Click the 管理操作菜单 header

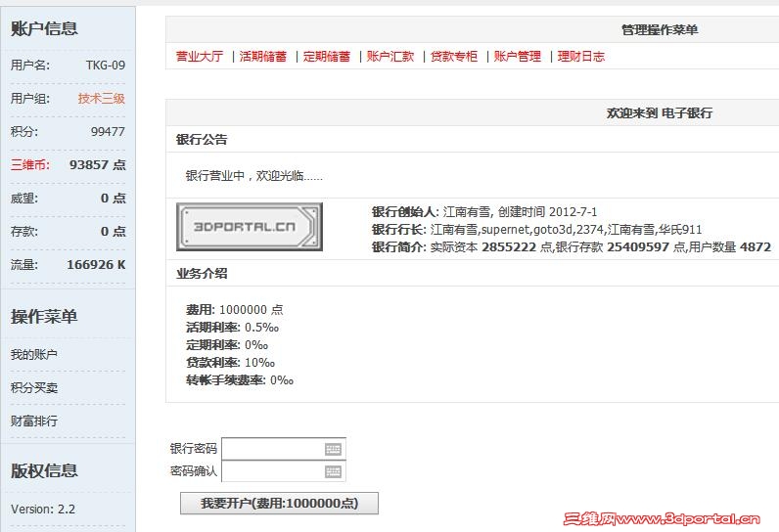(660, 29)
